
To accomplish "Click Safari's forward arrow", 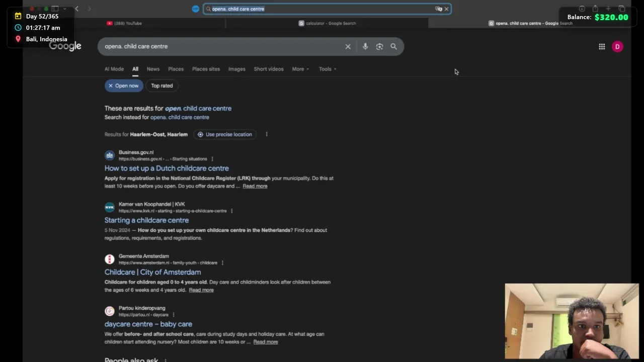I will tap(89, 9).
